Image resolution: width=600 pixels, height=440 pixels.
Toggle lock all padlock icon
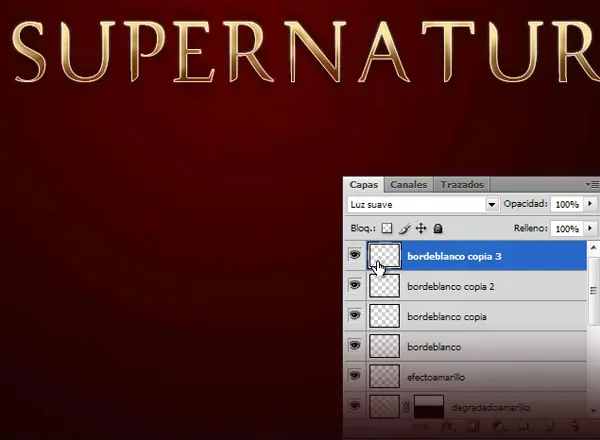coord(438,228)
